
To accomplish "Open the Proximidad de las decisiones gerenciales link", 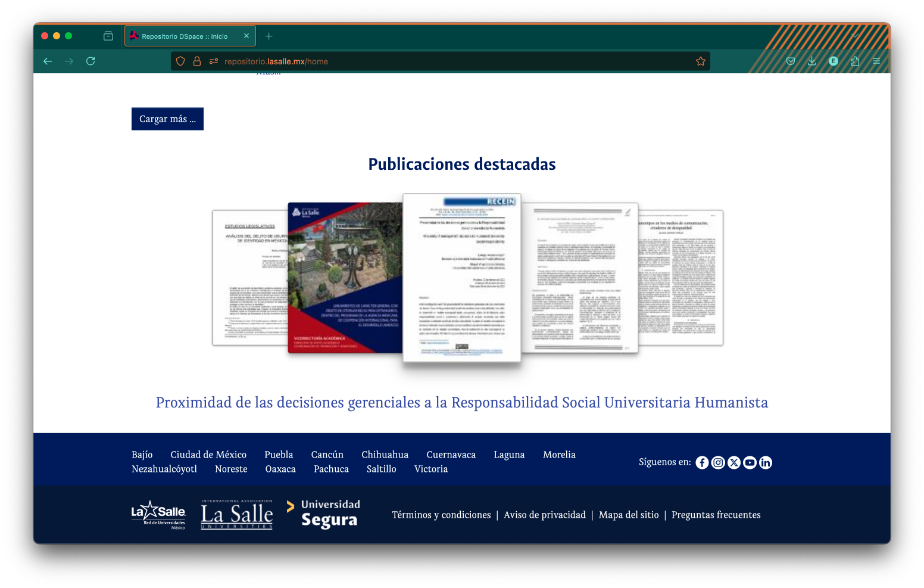I will pyautogui.click(x=461, y=403).
